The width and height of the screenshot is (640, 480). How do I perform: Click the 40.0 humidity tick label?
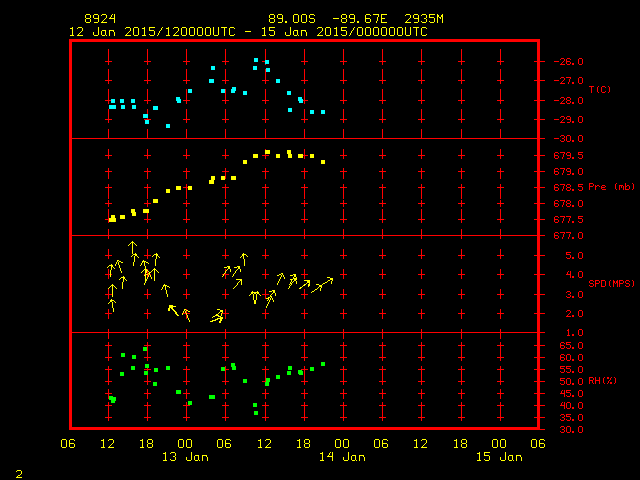coord(571,406)
